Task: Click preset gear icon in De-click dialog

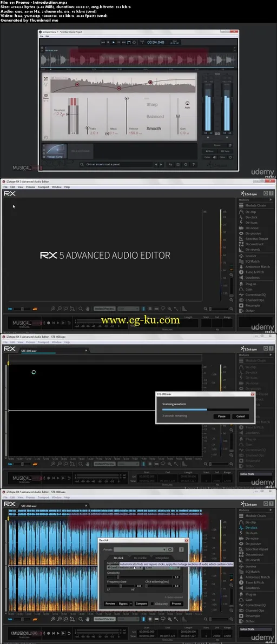Action: tap(170, 549)
